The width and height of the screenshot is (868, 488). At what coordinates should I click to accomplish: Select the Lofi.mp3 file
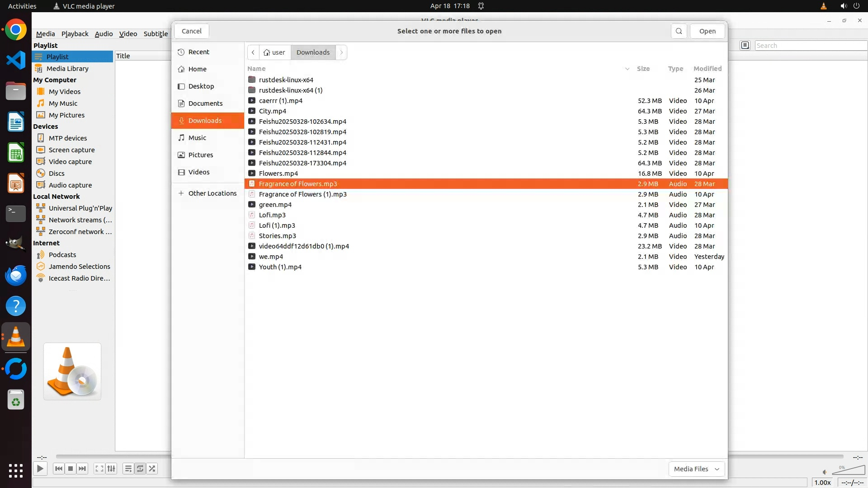272,215
